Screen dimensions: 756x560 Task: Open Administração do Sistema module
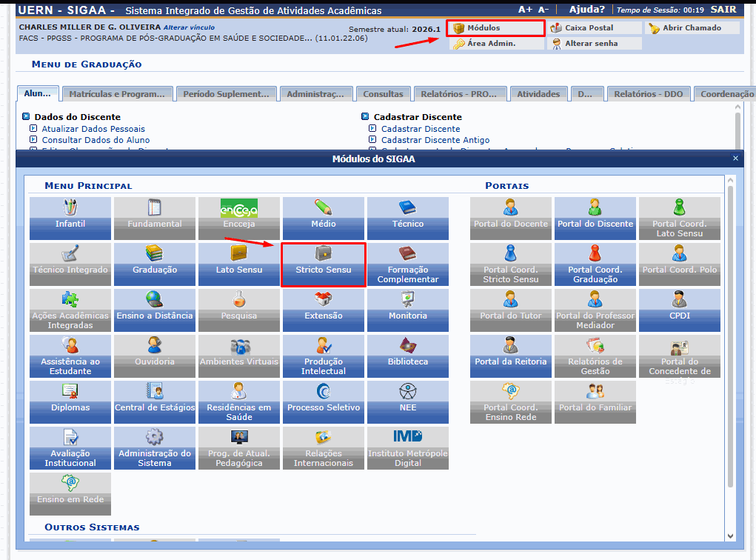click(x=155, y=447)
